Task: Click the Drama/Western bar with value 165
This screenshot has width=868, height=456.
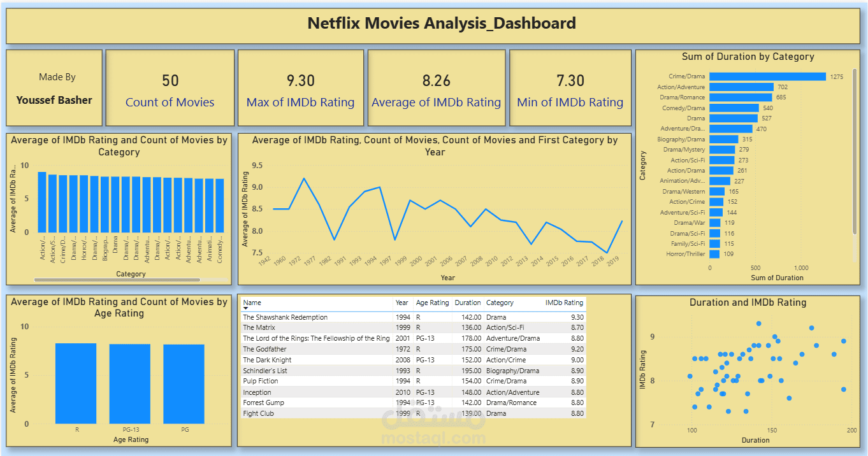Action: click(717, 191)
